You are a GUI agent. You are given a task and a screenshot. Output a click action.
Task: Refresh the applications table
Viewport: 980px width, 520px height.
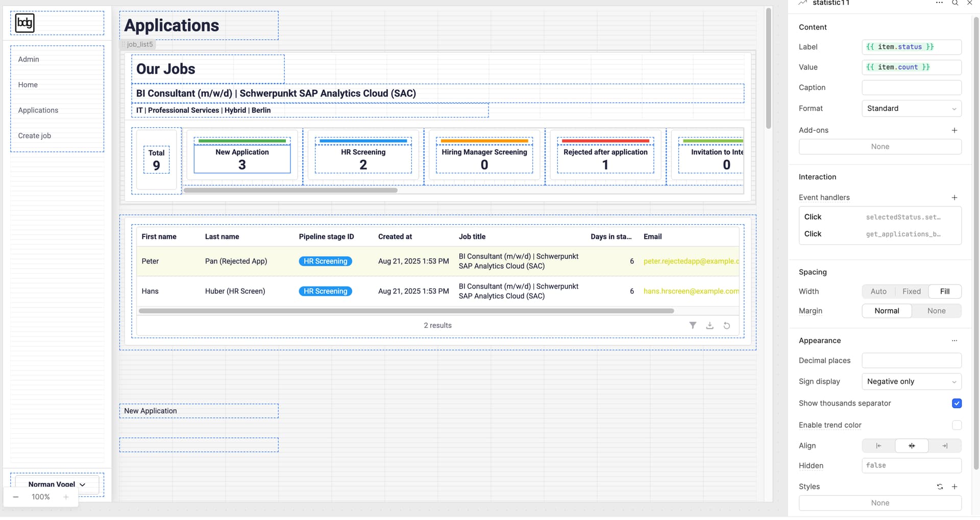726,325
